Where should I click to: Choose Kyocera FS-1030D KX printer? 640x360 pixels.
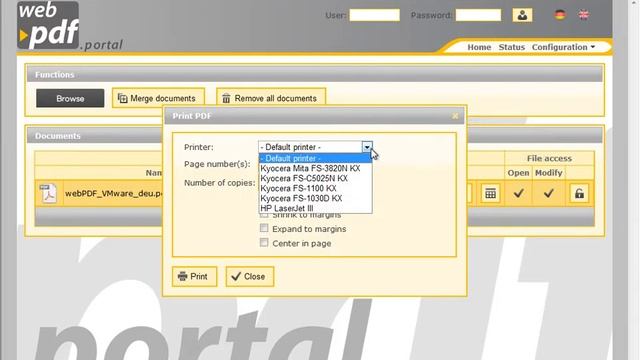[316, 198]
